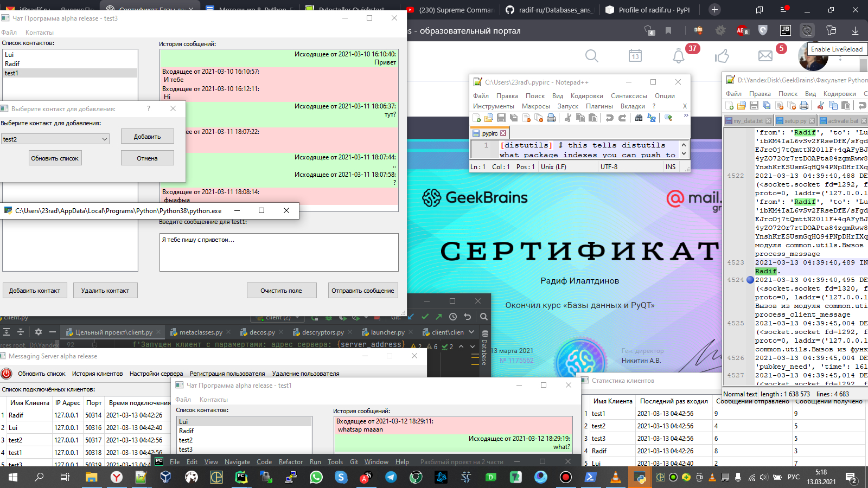Click 'Добавить контакт' button in test3 chat
The height and width of the screenshot is (488, 868).
coord(35,291)
